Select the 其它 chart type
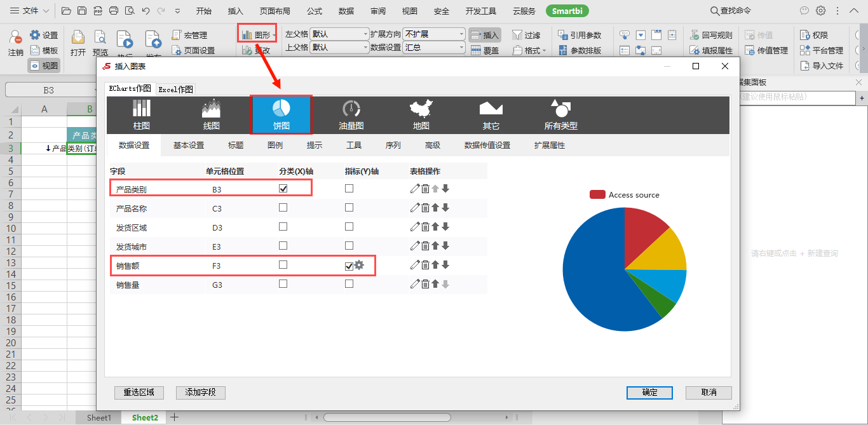 coord(491,115)
